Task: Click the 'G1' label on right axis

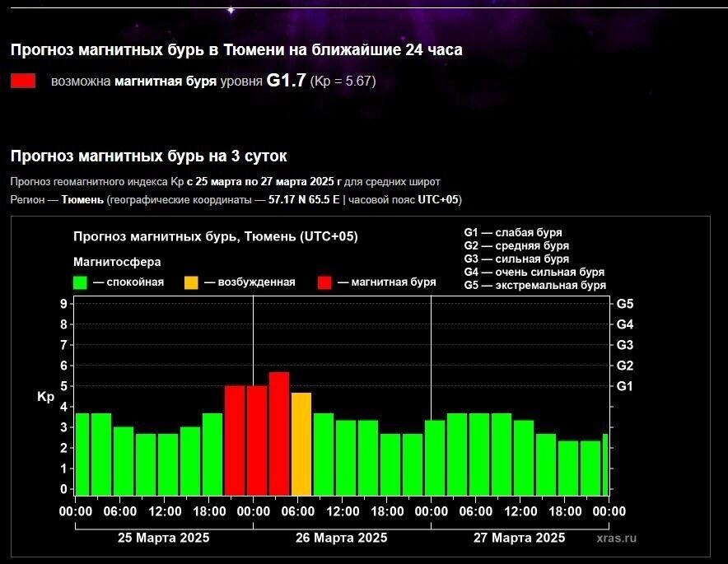Action: 624,386
